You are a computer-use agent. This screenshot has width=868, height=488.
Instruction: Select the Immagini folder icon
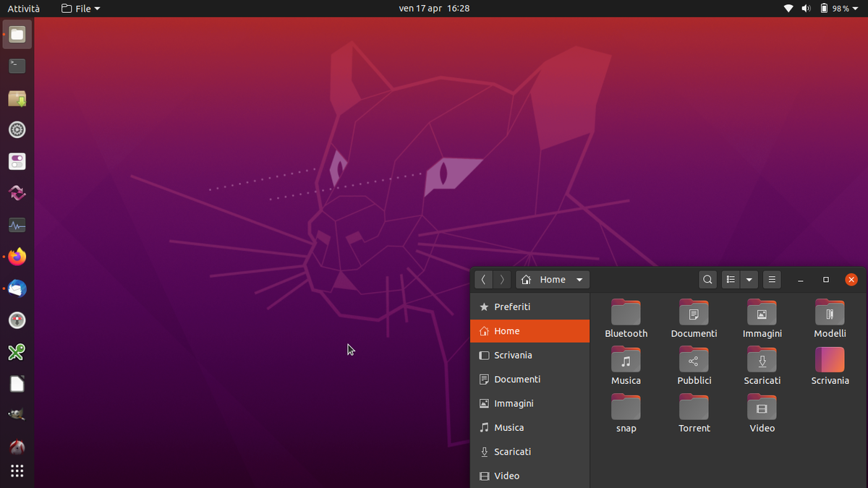762,312
